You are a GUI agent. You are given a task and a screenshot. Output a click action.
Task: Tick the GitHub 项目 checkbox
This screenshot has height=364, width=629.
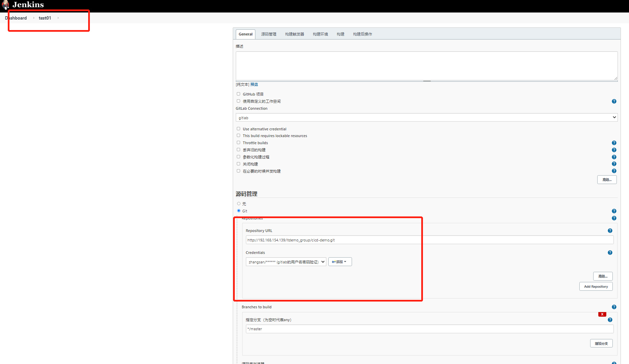(238, 94)
